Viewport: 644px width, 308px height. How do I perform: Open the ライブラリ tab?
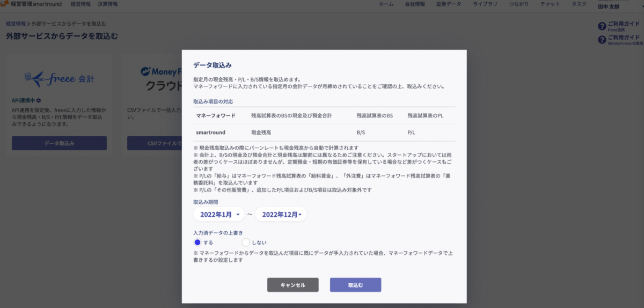tap(485, 4)
